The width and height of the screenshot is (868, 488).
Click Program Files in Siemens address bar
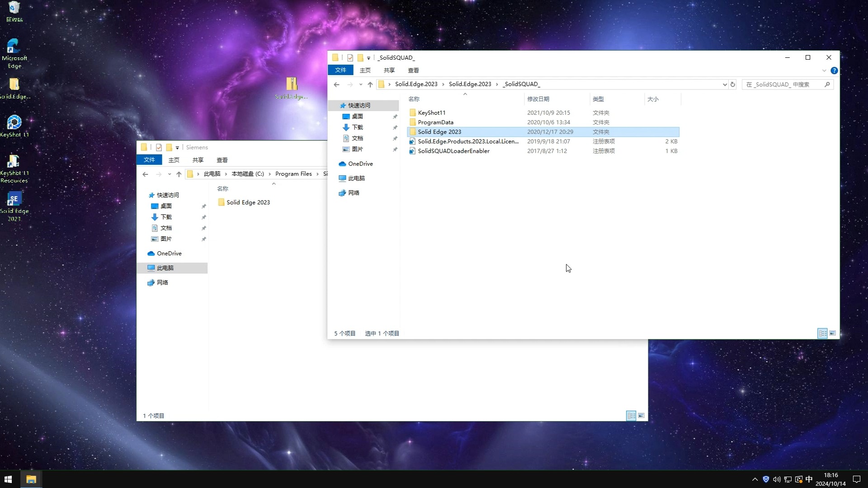pyautogui.click(x=293, y=174)
